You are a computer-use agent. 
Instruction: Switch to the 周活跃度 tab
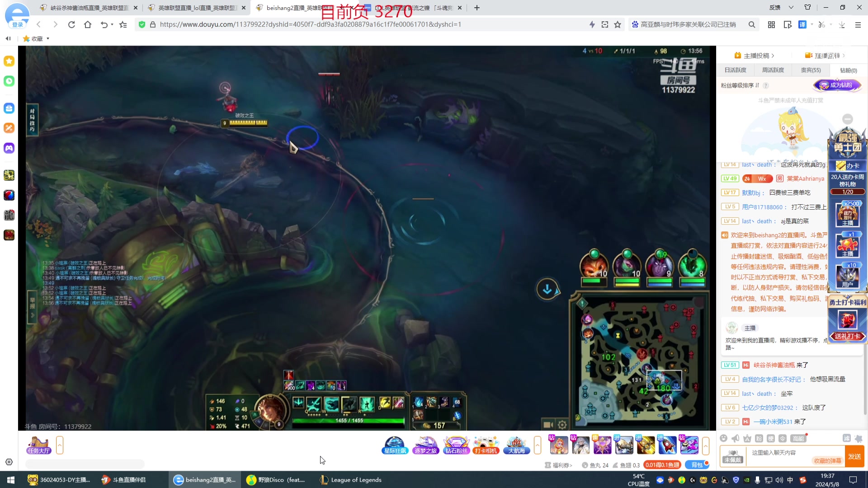click(x=773, y=70)
